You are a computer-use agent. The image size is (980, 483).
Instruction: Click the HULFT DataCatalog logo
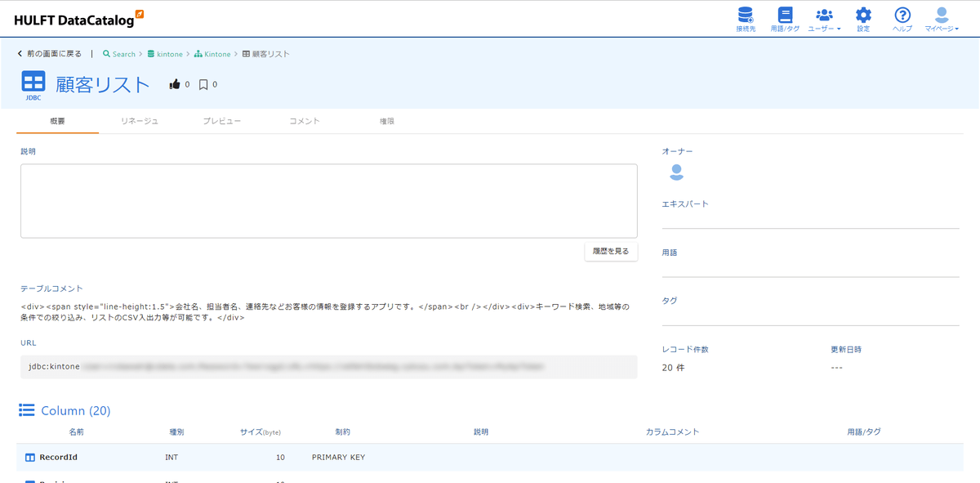(79, 19)
